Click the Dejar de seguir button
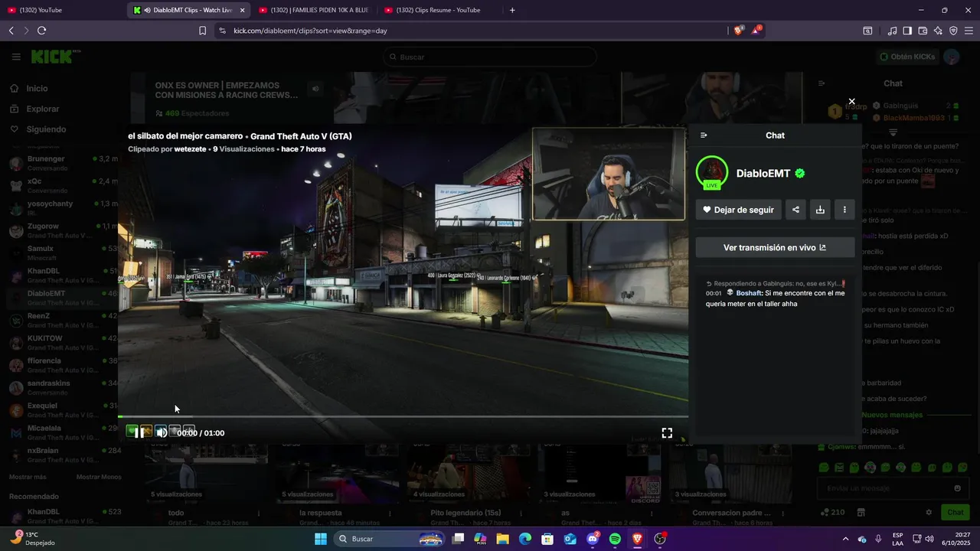The height and width of the screenshot is (551, 980). (738, 210)
